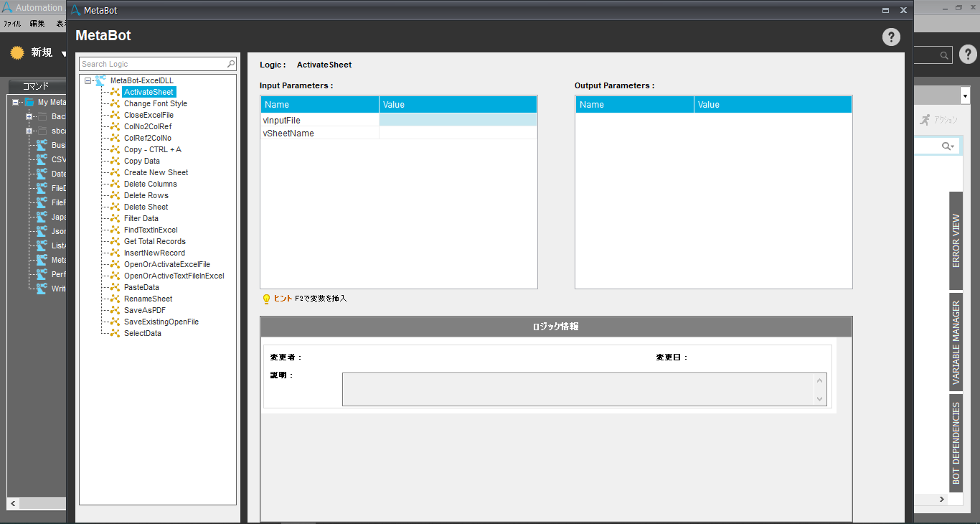Click the robot icon beside Perf in background tree
This screenshot has height=524, width=980.
point(42,274)
